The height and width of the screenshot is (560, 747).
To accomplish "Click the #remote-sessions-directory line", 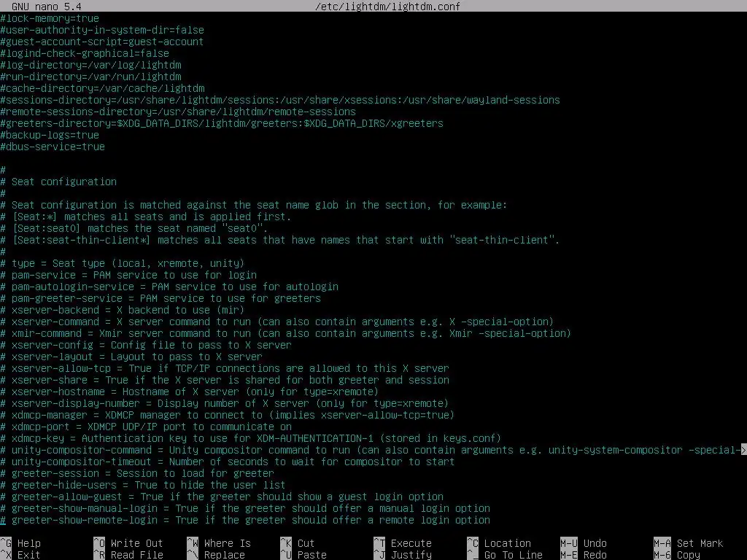I will tap(178, 112).
